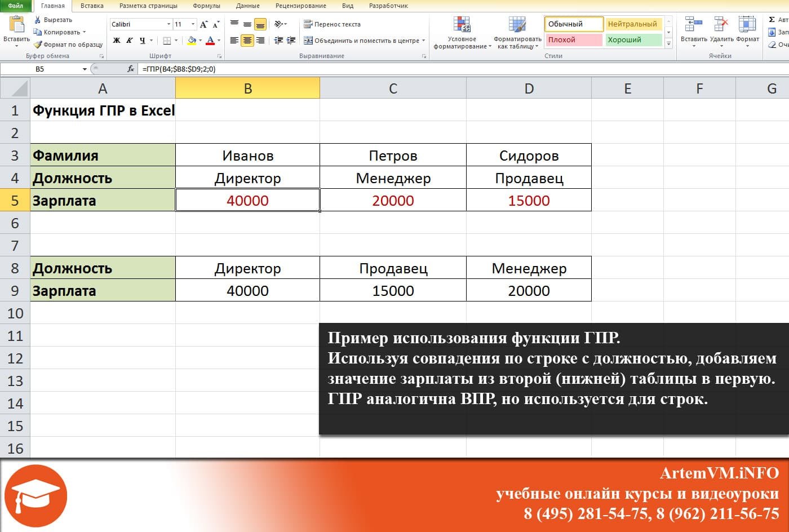
Task: Select row 9 header
Action: pos(15,290)
